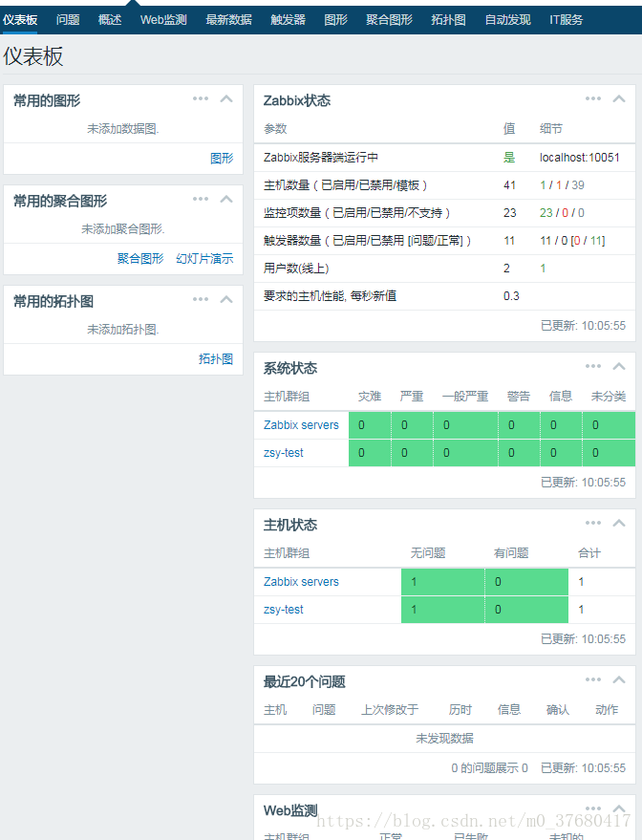Open the 聚合图形 tab in navigation

[389, 20]
